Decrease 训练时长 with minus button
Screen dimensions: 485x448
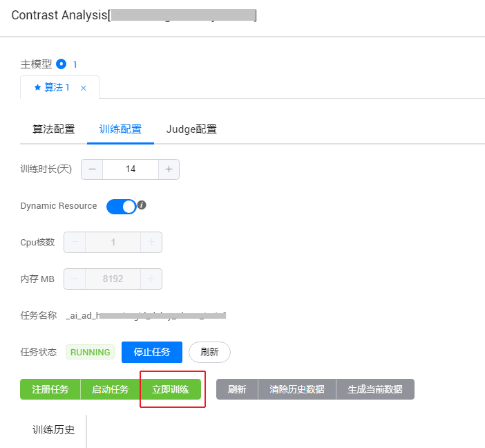(92, 169)
